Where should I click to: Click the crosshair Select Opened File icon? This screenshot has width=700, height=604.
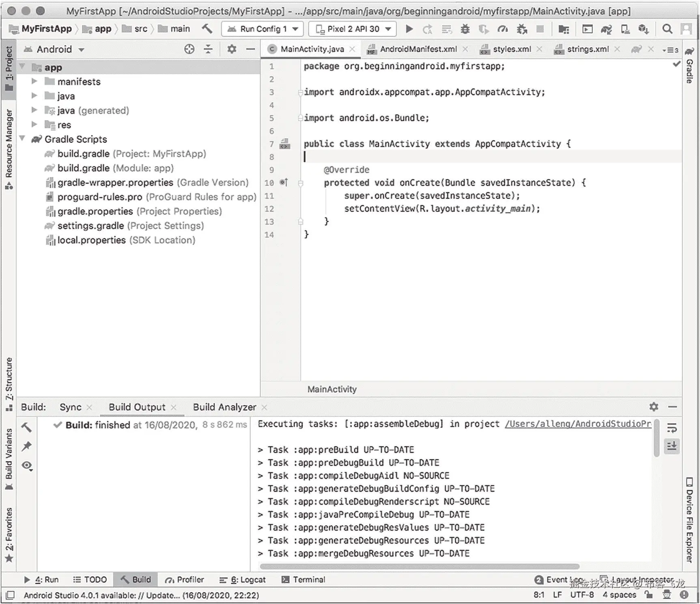(x=189, y=49)
